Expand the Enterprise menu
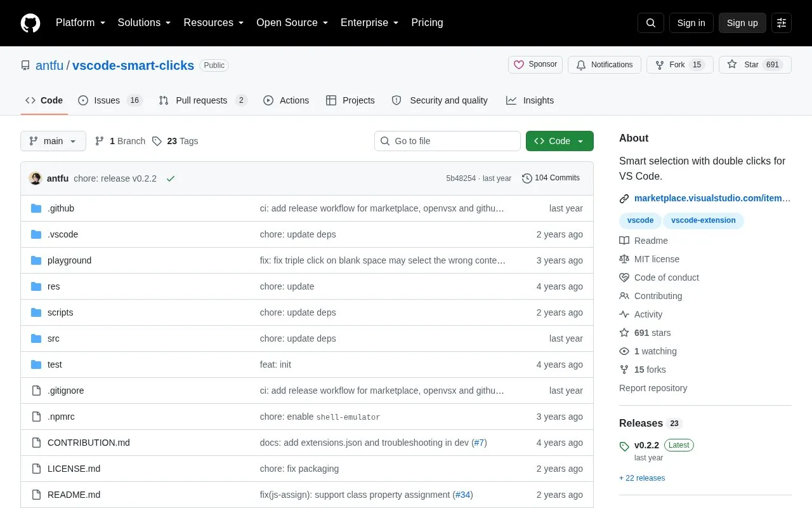Viewport: 812px width, 508px height. [x=370, y=23]
